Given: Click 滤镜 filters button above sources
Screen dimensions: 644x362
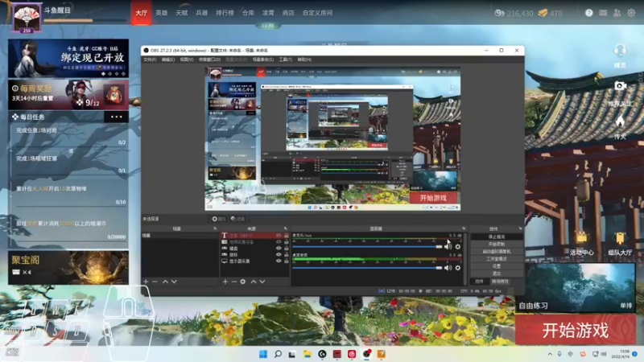Looking at the screenshot, I should click(x=237, y=219).
